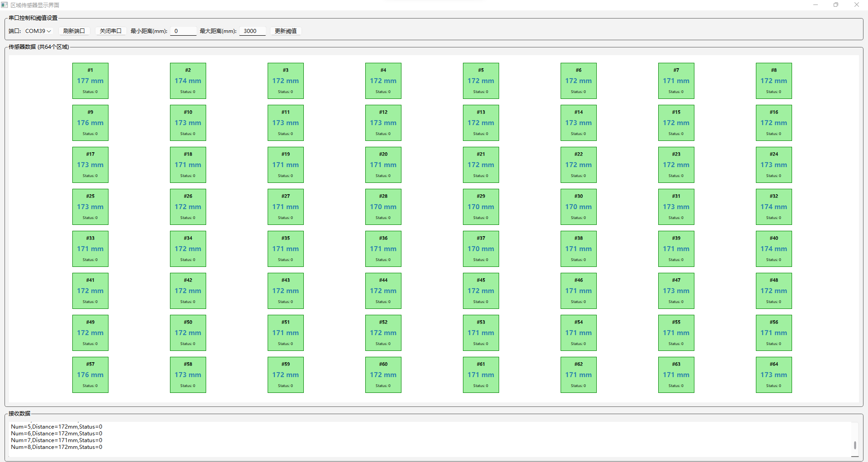Screen dimensions: 868x462
Task: Select sensor tile #62
Action: coord(579,375)
